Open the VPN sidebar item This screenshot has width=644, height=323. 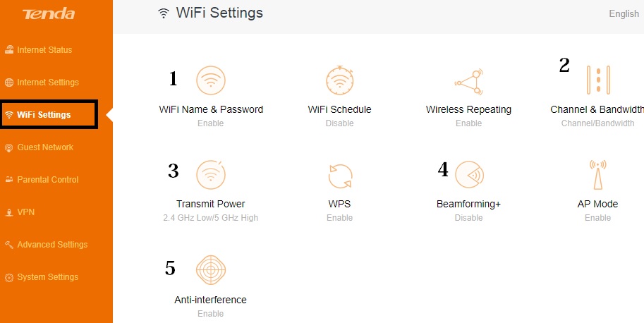tap(25, 212)
